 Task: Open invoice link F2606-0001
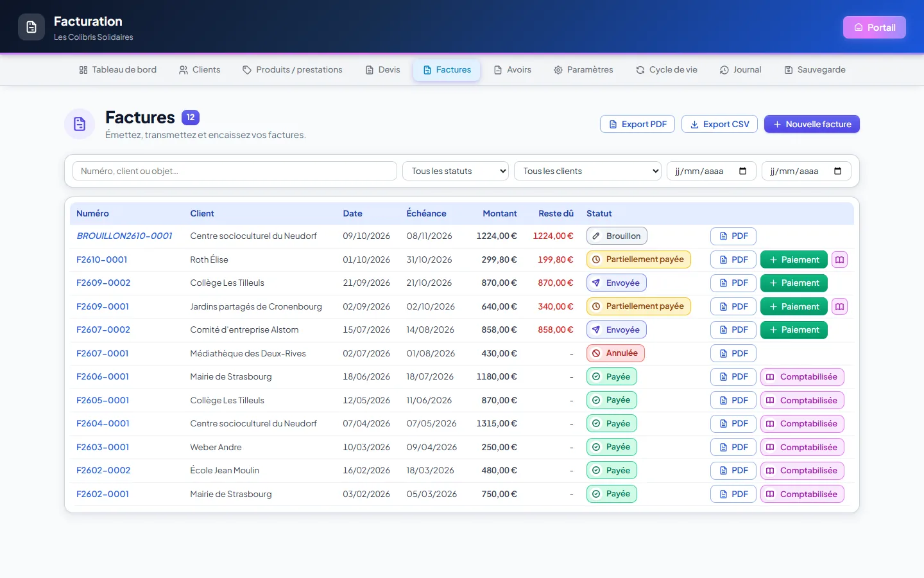point(103,376)
